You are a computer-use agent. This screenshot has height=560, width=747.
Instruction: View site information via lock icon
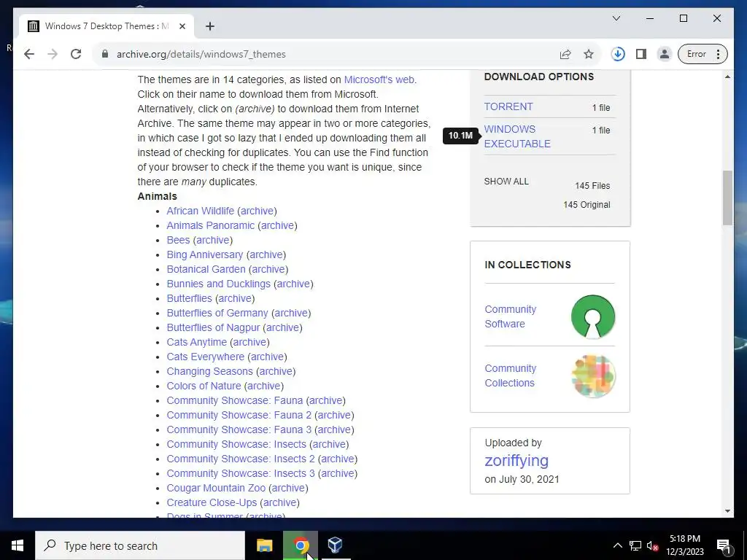(x=105, y=54)
